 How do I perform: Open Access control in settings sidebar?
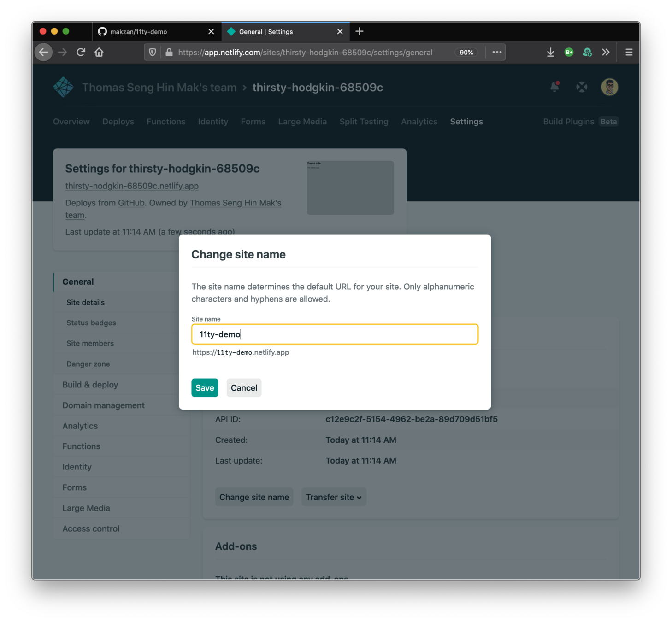91,528
